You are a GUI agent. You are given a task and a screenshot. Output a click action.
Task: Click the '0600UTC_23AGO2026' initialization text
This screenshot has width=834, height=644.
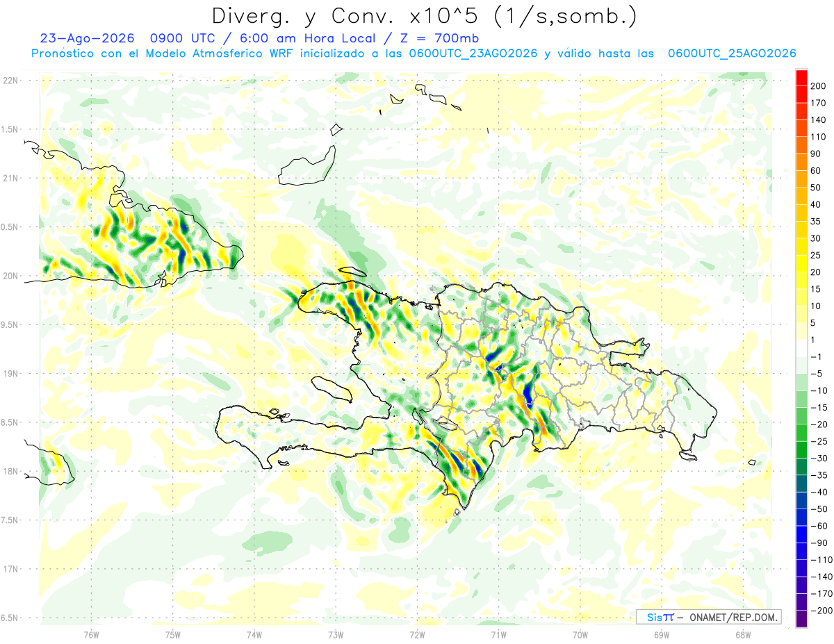(x=473, y=53)
